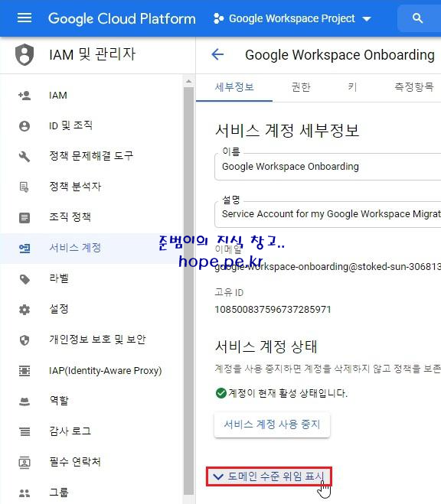Open IAM in the sidebar
Image resolution: width=441 pixels, height=504 pixels.
[92, 96]
